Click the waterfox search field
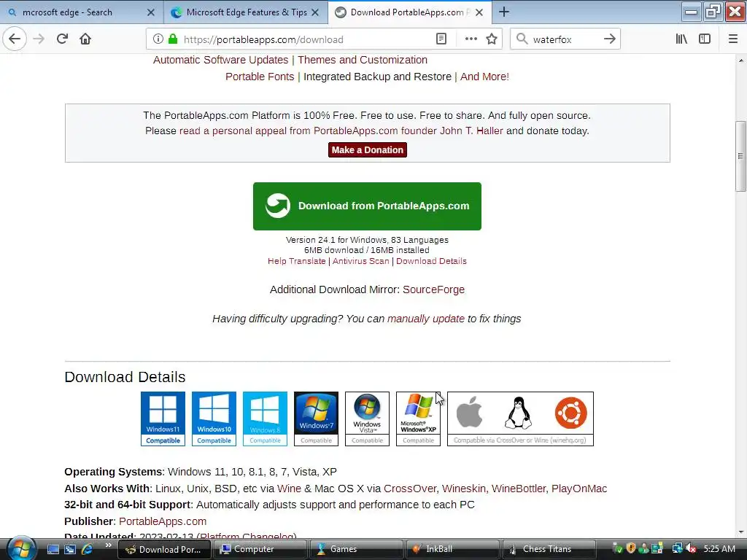This screenshot has width=747, height=560. tap(564, 39)
